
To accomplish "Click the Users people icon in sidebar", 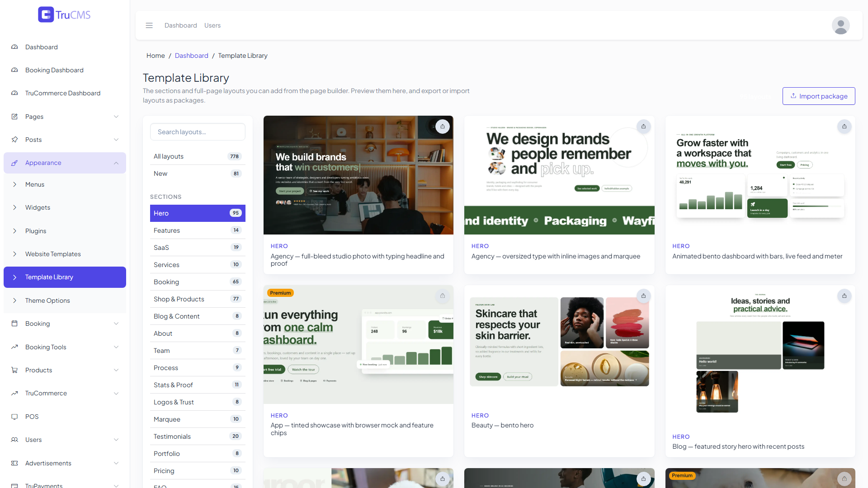I will 14,440.
